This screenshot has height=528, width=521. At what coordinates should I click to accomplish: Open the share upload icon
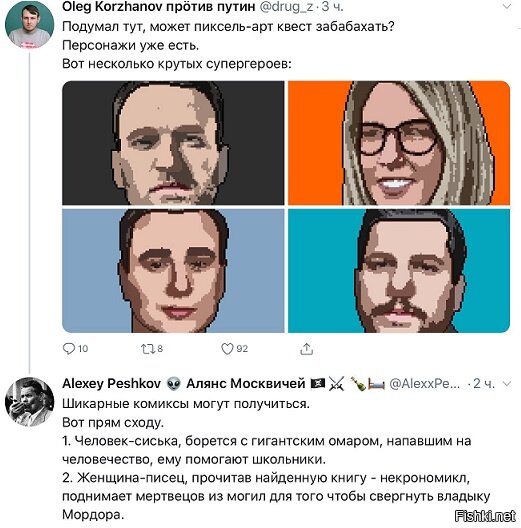tap(306, 349)
